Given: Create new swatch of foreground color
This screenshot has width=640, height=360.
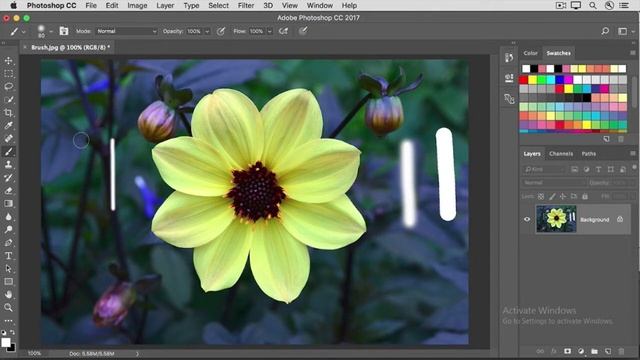Looking at the screenshot, I should click(x=607, y=139).
